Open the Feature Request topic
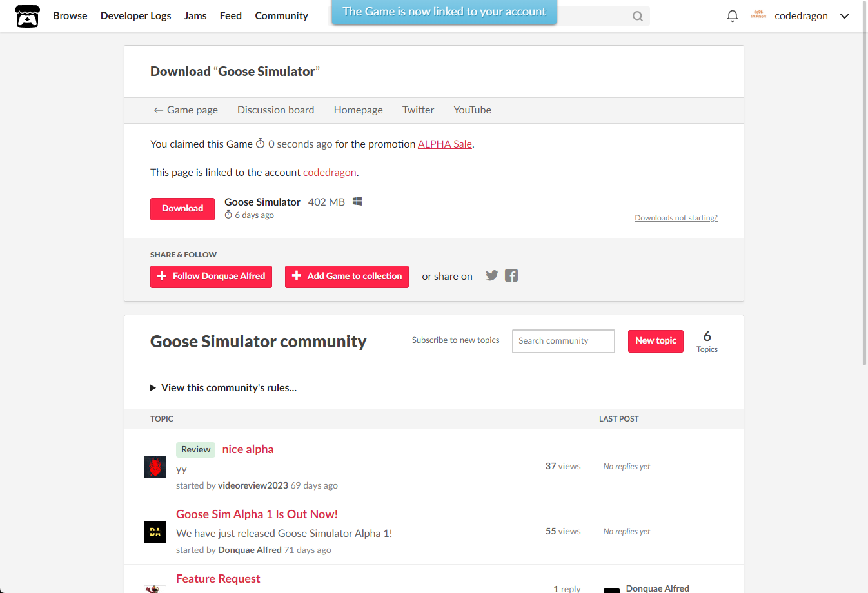 [x=218, y=579]
